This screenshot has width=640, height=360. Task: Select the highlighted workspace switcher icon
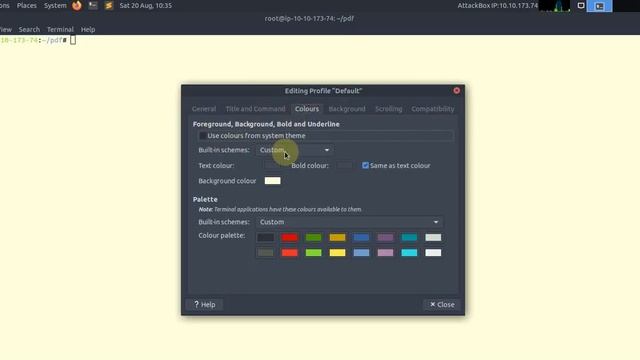[x=599, y=6]
